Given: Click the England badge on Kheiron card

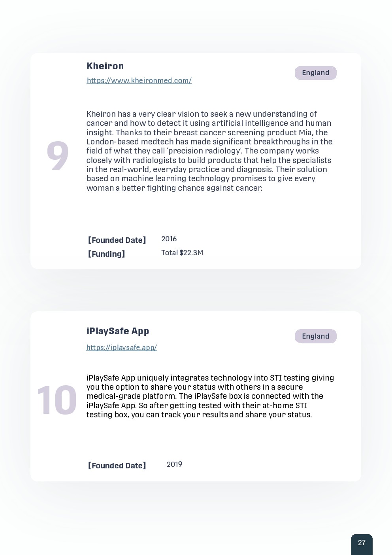Looking at the screenshot, I should coord(315,73).
